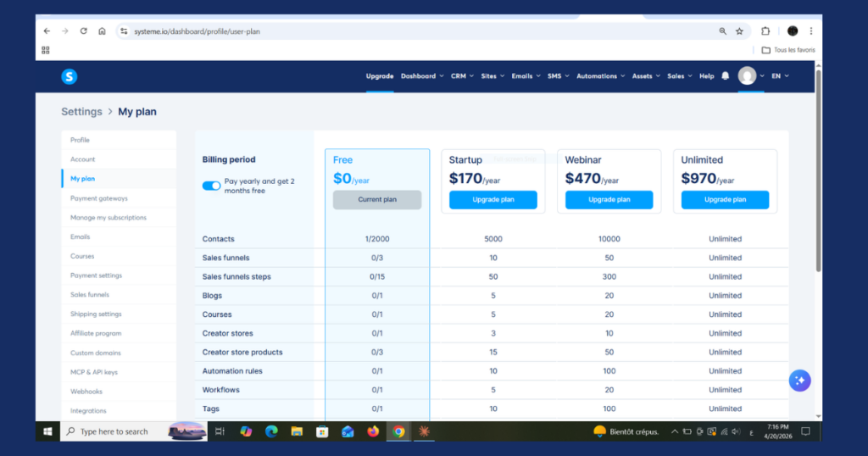Toggle the pay yearly billing switch

(211, 186)
